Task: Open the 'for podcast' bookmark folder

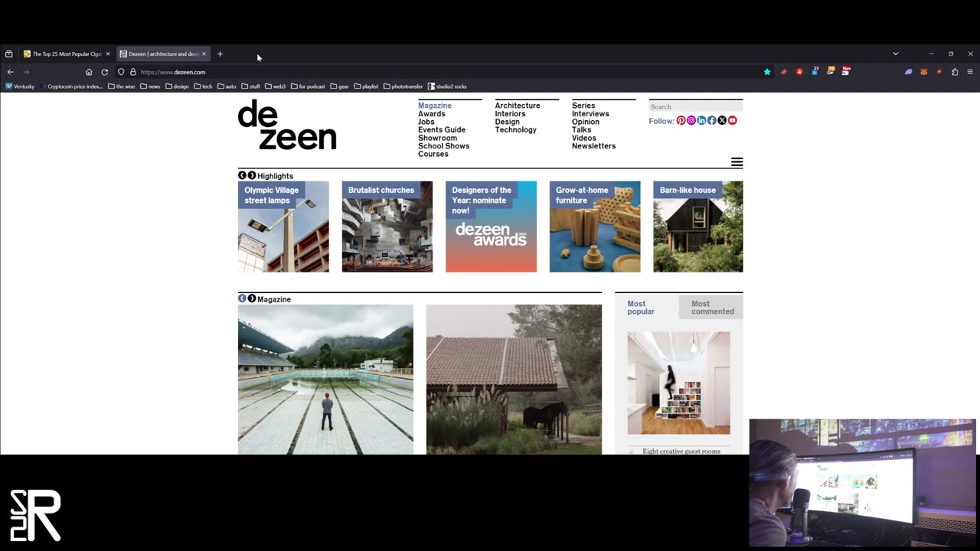Action: click(308, 86)
